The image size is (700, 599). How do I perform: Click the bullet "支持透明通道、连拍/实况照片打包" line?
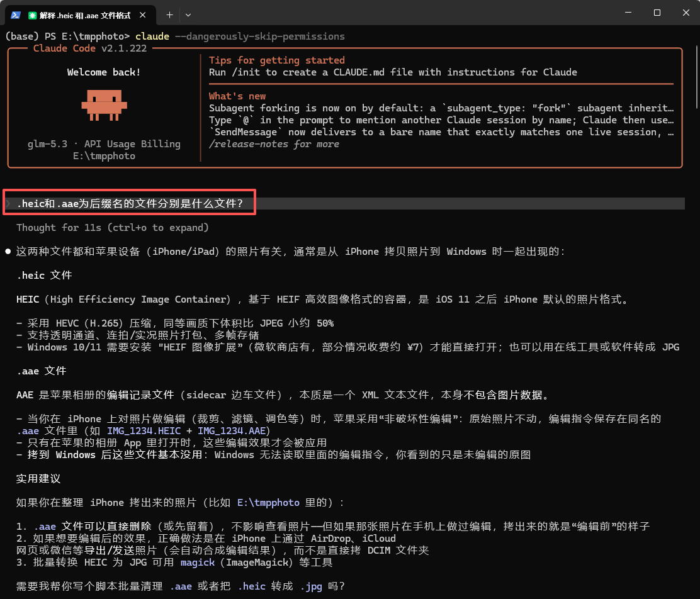point(137,335)
